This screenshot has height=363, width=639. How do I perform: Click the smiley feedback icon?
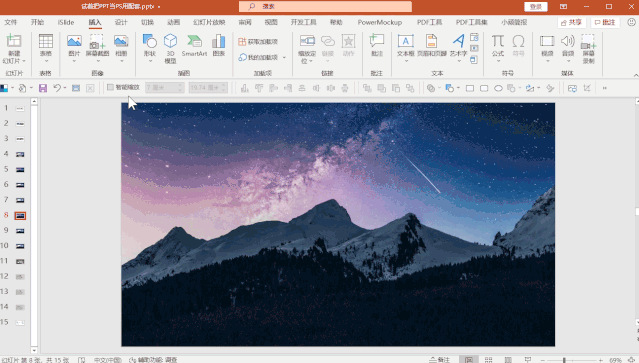point(631,22)
